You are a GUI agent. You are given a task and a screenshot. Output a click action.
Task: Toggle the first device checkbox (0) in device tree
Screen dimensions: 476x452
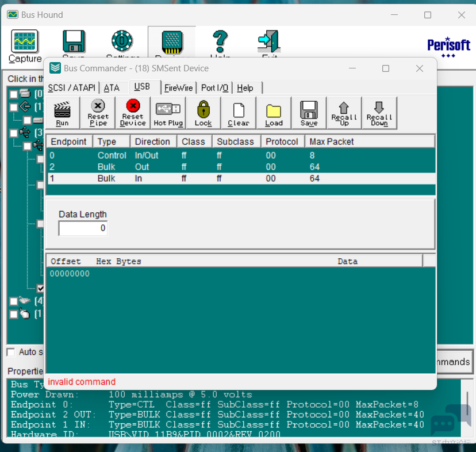[x=14, y=94]
